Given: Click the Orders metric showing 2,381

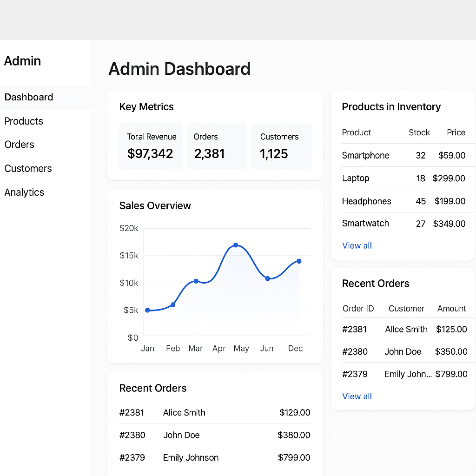Looking at the screenshot, I should (217, 146).
